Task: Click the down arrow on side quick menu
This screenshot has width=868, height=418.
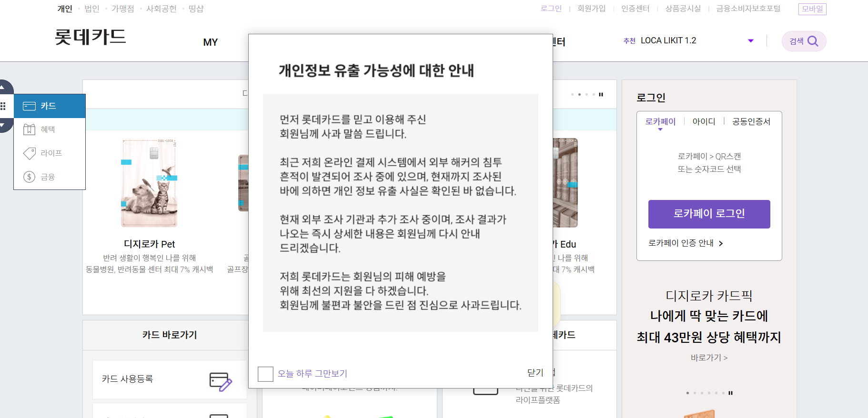Action: 2,125
